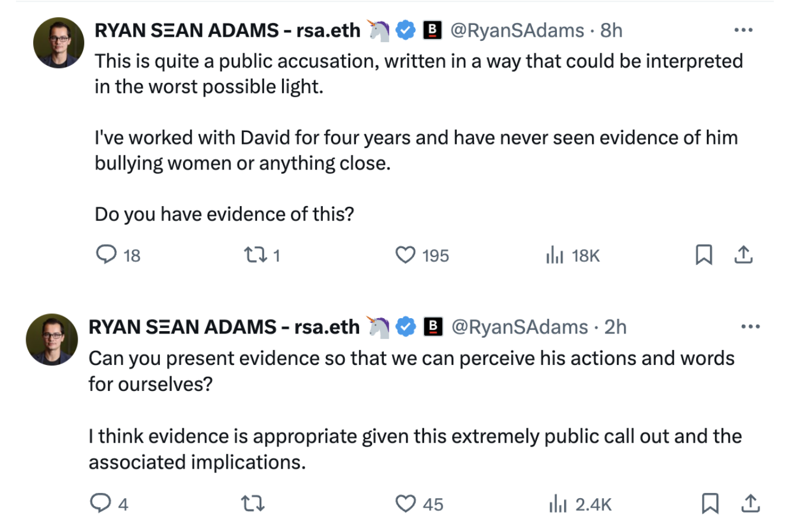Reply to the first tweet with 18 comments

(x=107, y=255)
